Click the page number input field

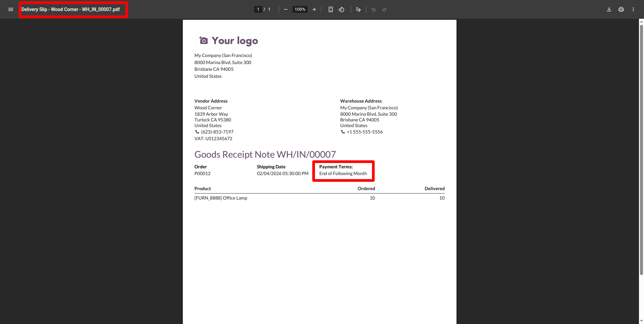pos(258,9)
